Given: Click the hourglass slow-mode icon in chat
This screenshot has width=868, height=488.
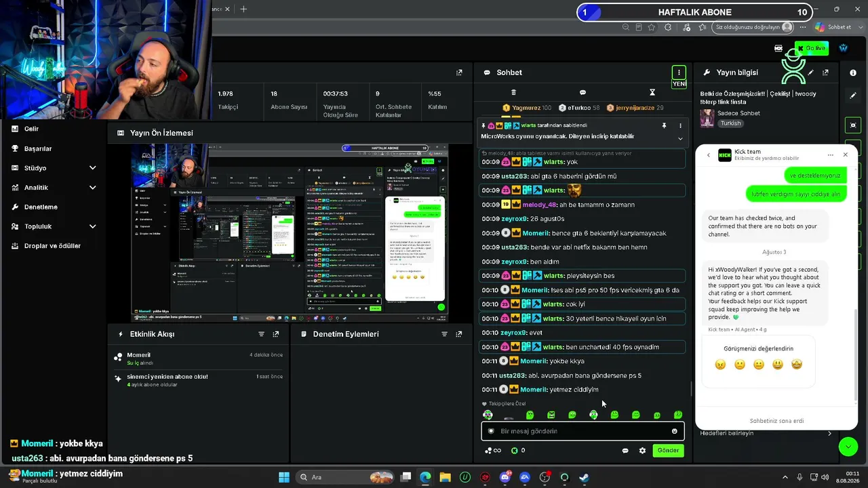Looking at the screenshot, I should click(x=652, y=92).
